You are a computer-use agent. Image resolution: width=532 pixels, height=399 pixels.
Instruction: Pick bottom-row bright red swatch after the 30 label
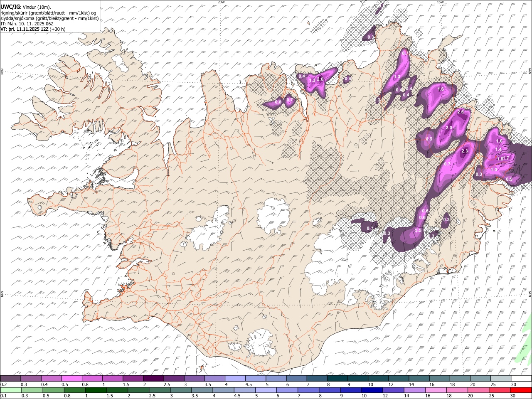pos(520,390)
